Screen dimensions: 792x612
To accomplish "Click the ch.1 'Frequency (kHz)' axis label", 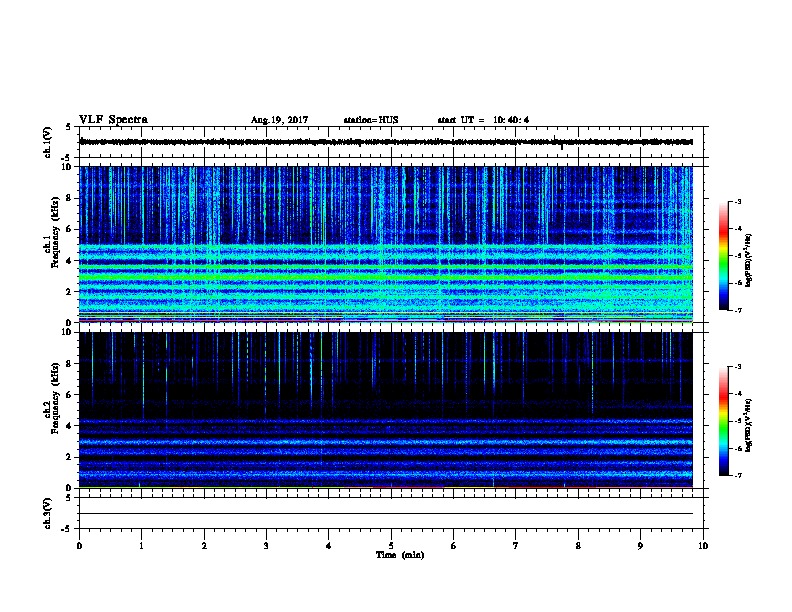I will coord(55,233).
